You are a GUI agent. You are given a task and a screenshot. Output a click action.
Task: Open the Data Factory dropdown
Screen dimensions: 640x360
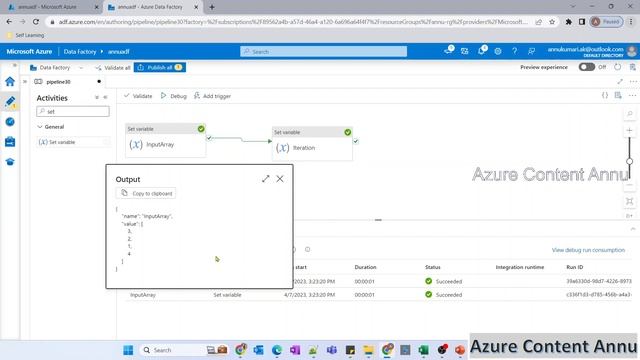pos(56,67)
